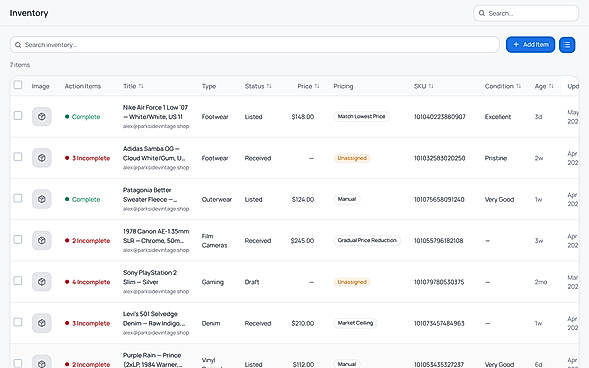Open Nike Air Force 1 image placeholder
The height and width of the screenshot is (368, 589).
42,116
